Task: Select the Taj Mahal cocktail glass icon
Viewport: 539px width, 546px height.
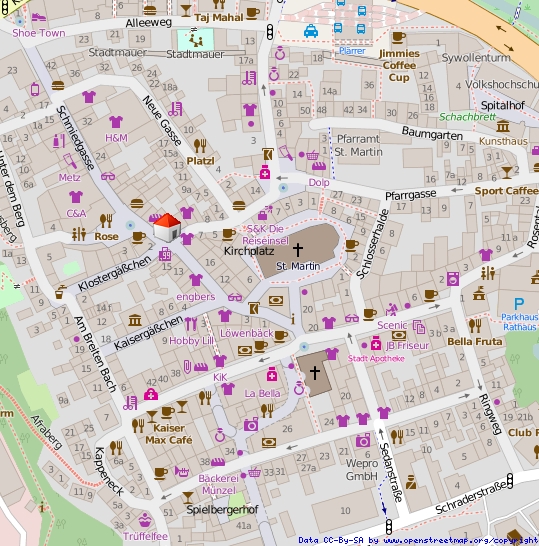Action: point(186,10)
